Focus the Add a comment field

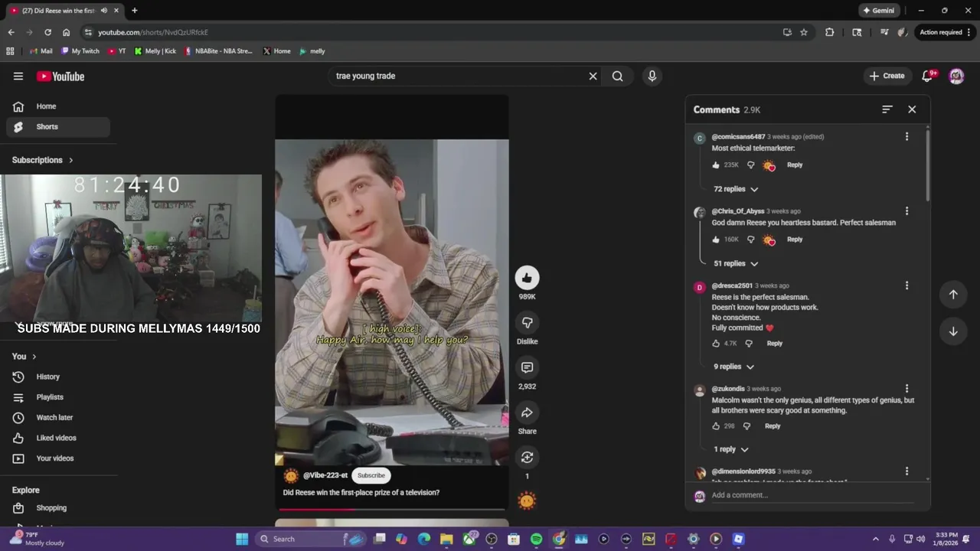812,495
